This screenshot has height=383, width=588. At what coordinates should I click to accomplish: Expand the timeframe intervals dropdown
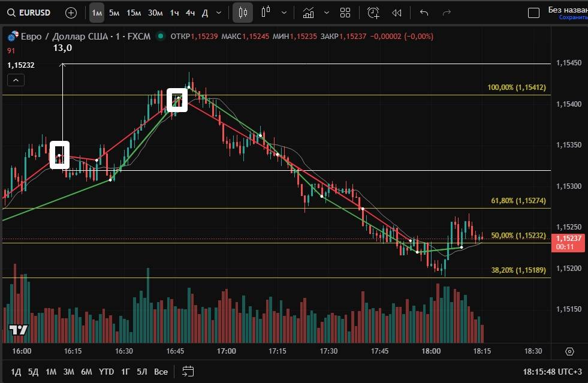[218, 13]
